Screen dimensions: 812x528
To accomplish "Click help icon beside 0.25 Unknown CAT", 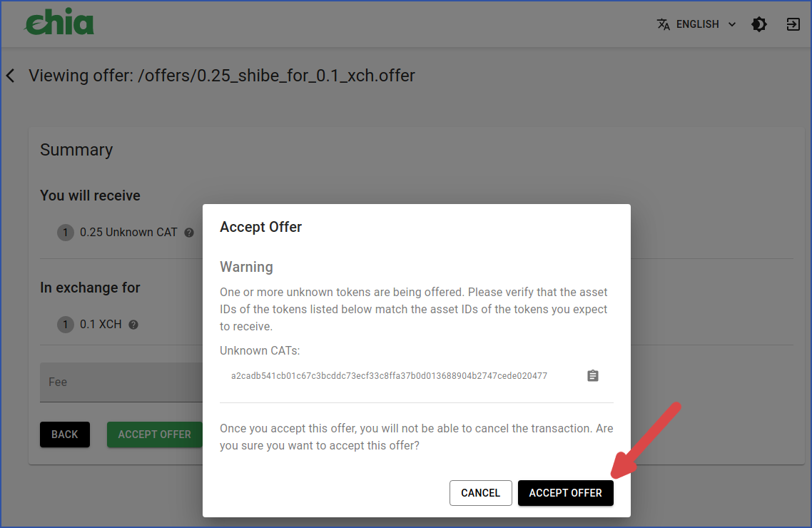I will [189, 233].
